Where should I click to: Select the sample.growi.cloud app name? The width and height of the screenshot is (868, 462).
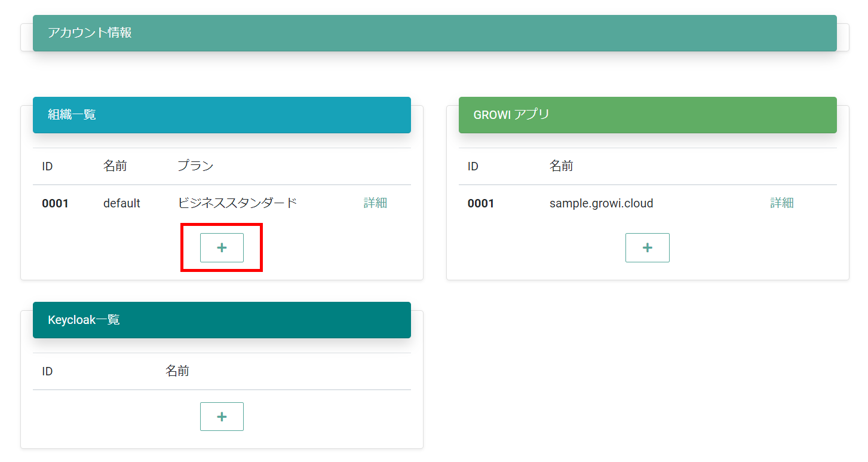(601, 203)
